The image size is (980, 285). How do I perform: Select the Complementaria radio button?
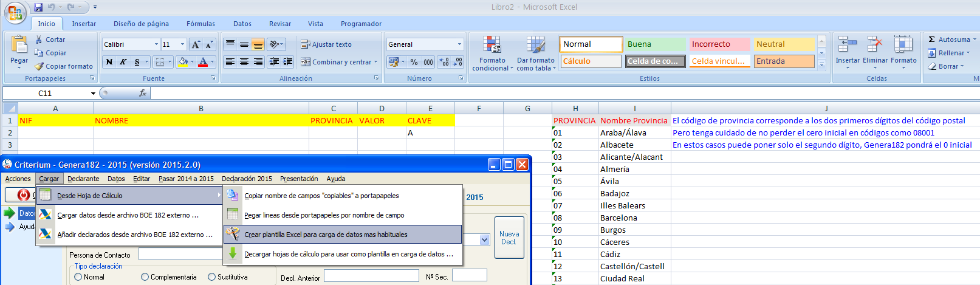145,277
